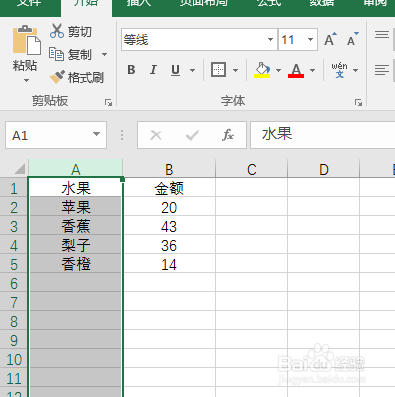Click the align left lines icon

[x=382, y=70]
